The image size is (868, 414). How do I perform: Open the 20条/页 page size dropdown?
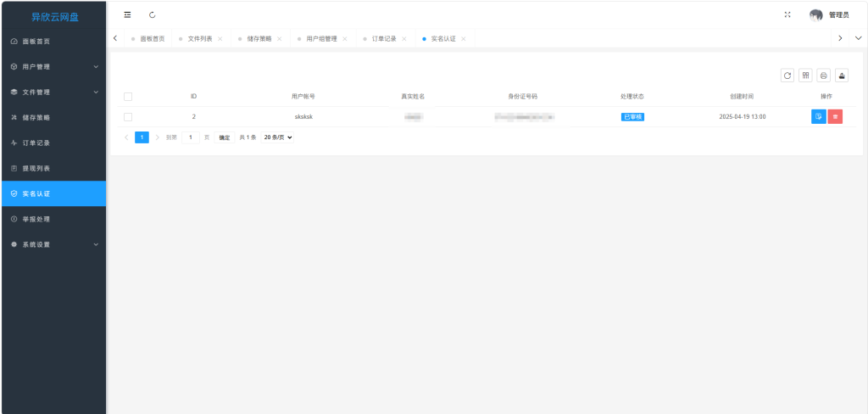(x=277, y=137)
